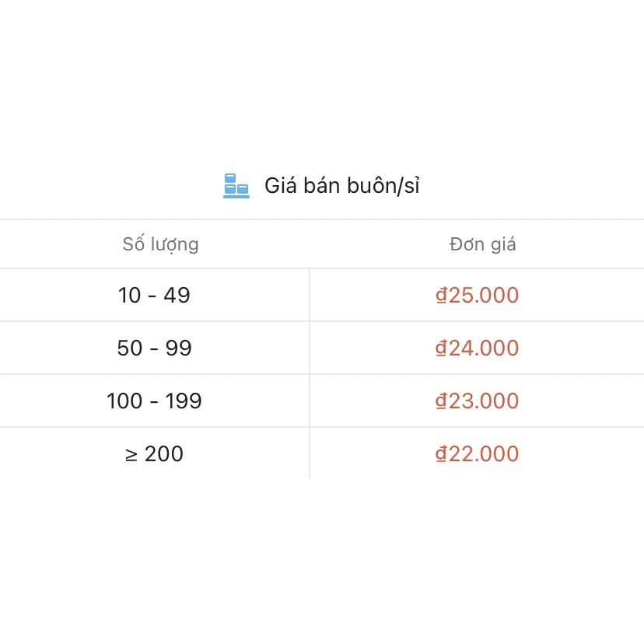Click the ₫25.000 unit price
The image size is (644, 644).
click(477, 296)
